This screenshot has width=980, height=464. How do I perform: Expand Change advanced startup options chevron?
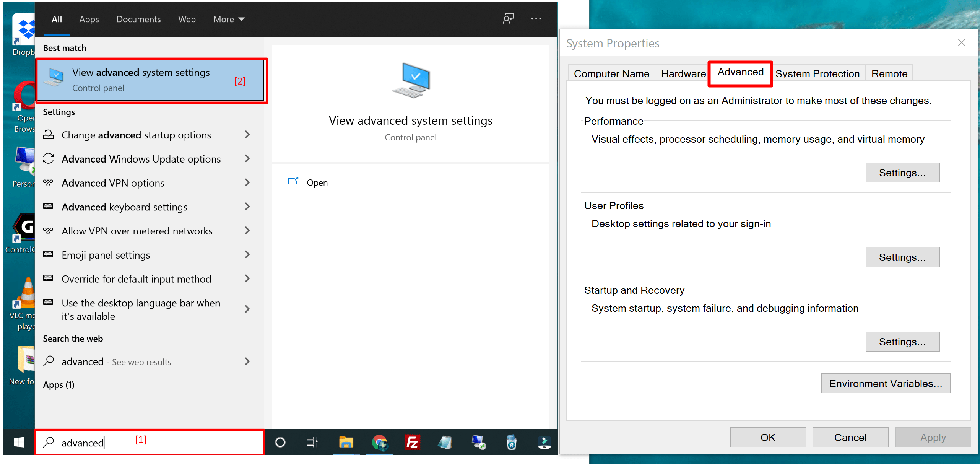click(x=247, y=135)
